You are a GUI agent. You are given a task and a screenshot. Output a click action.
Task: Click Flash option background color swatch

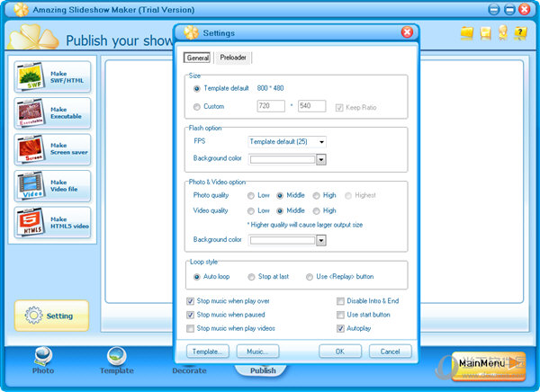coord(283,160)
